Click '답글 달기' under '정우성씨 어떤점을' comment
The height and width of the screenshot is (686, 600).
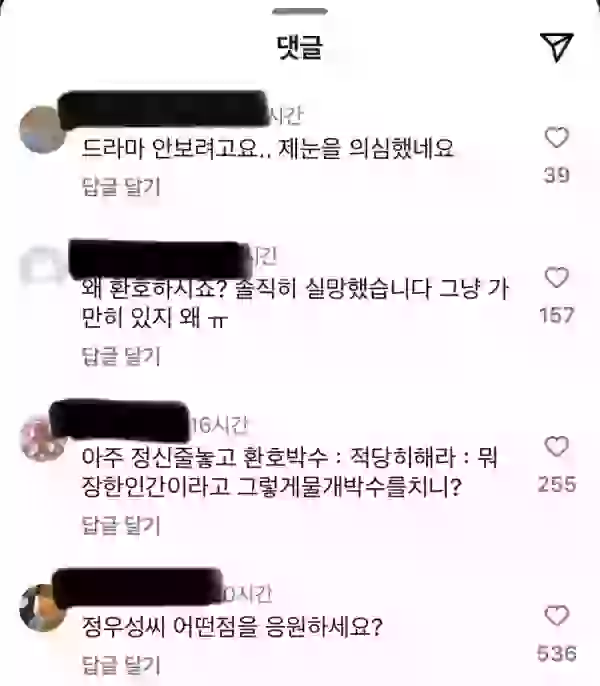pos(121,665)
